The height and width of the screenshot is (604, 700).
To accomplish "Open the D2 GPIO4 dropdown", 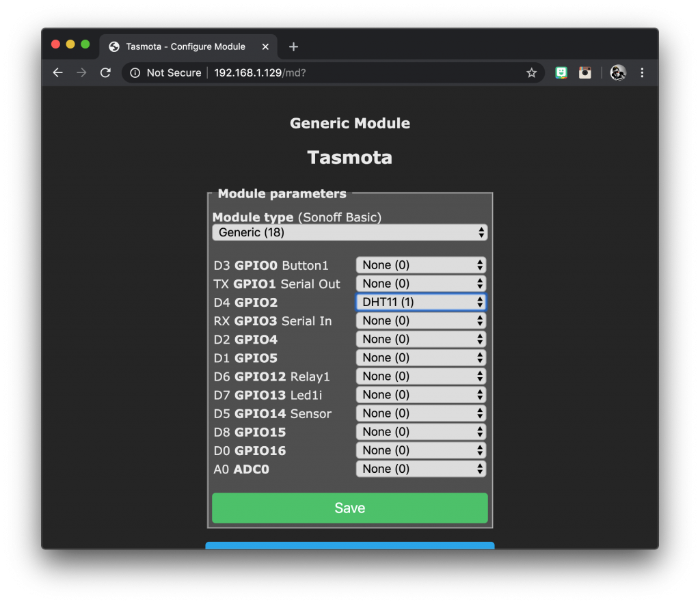I will point(420,339).
